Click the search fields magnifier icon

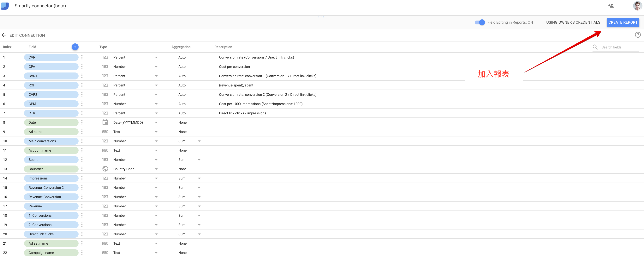point(595,47)
